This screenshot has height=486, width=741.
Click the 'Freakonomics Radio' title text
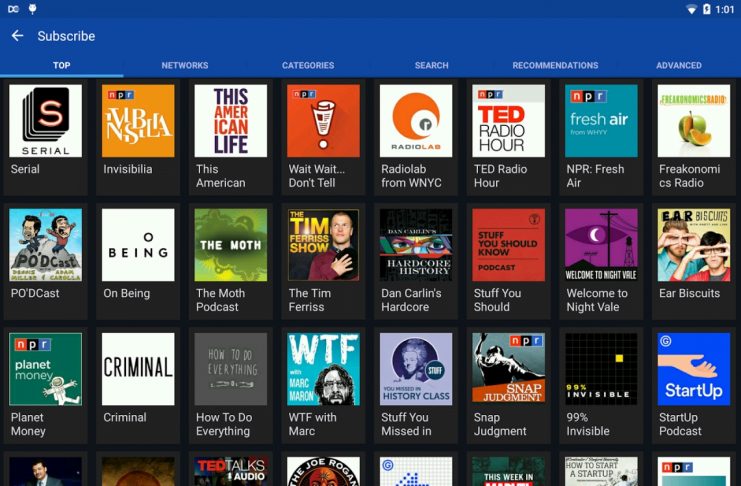click(689, 176)
